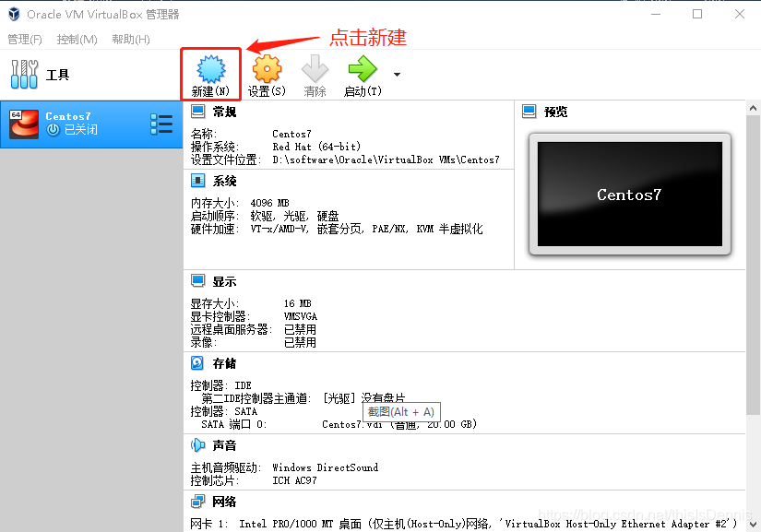
Task: Click the scrollbar down arrow
Action: [754, 525]
